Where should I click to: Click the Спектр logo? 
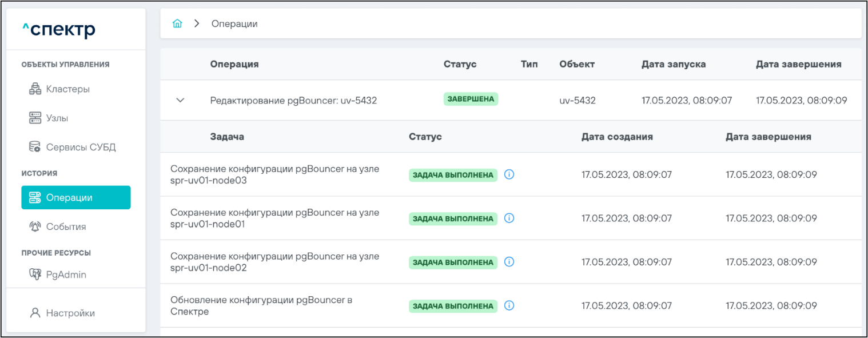point(58,29)
